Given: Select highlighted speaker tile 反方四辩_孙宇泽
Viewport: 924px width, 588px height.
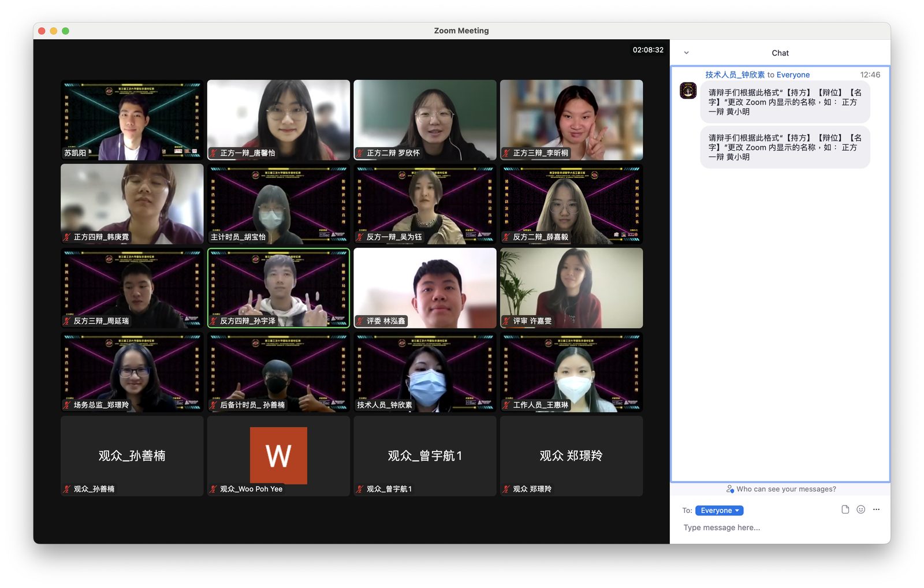Looking at the screenshot, I should (x=278, y=288).
